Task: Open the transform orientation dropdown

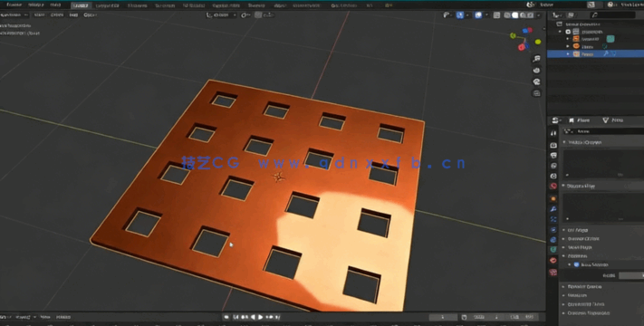Action: [x=221, y=14]
